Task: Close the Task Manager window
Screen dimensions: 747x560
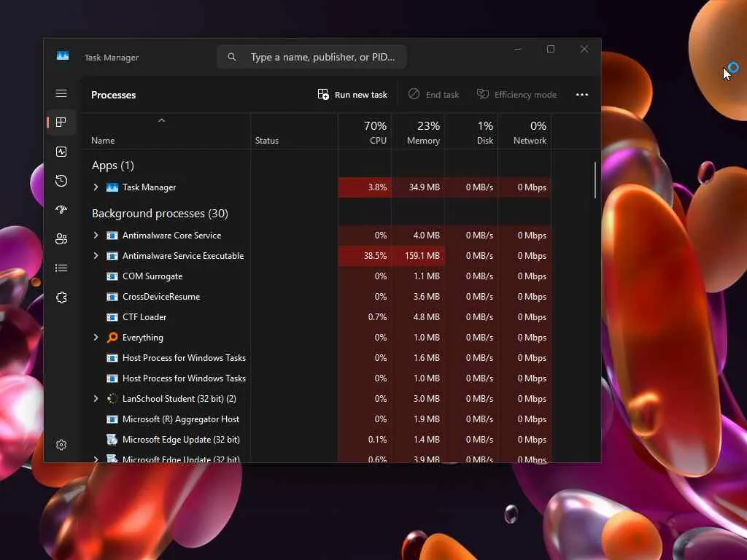Action: click(584, 49)
